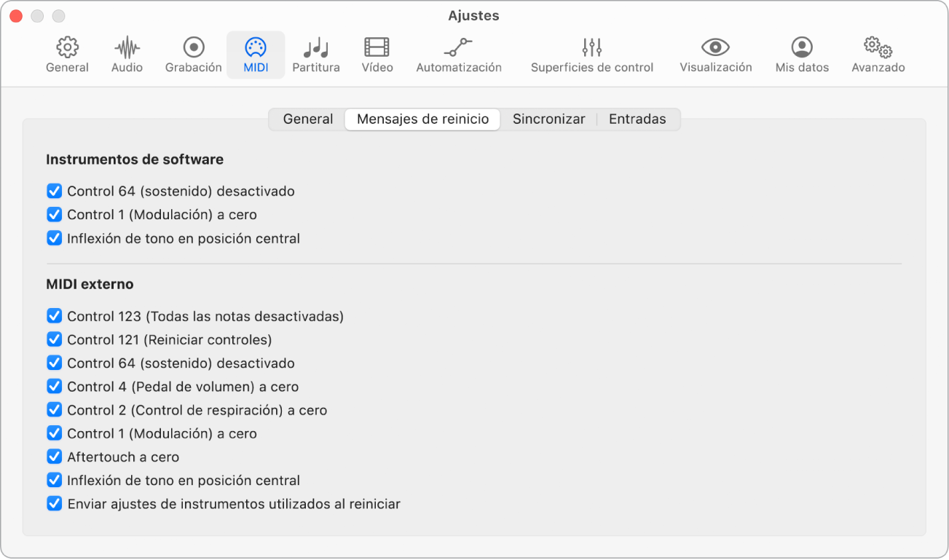
Task: Uncheck Enviar ajustes de instrumentos utilizados al reiniciar
Action: click(54, 503)
